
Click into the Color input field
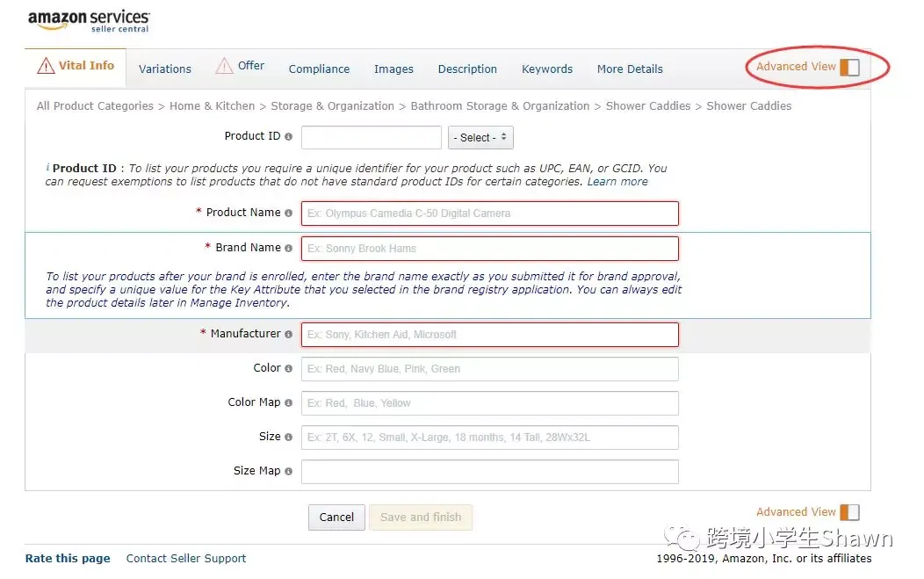tap(490, 369)
